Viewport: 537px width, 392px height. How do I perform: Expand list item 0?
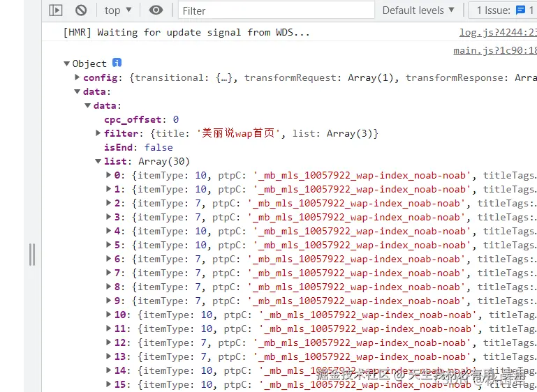(108, 175)
